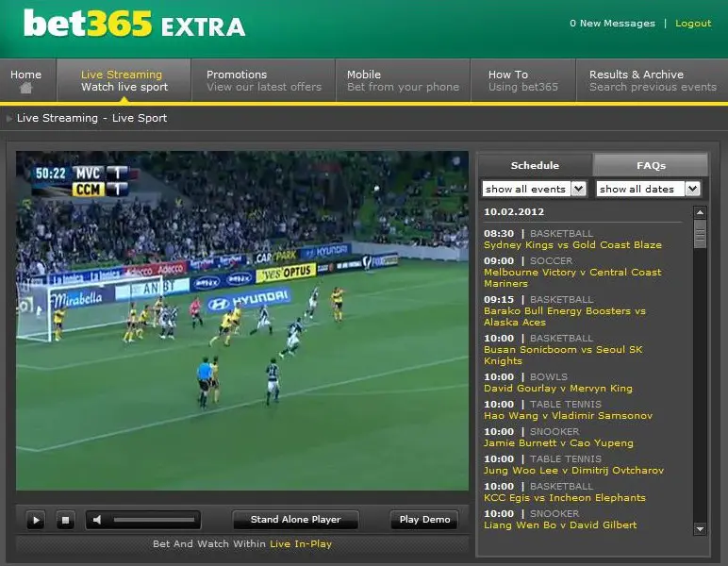Image resolution: width=728 pixels, height=566 pixels.
Task: Click the Live Streaming - Live Sport breadcrumb text
Action: tap(91, 118)
